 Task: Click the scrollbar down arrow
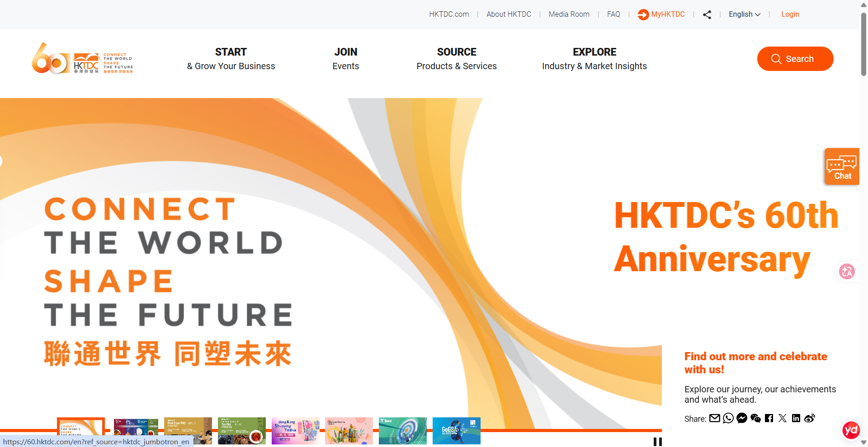863,442
